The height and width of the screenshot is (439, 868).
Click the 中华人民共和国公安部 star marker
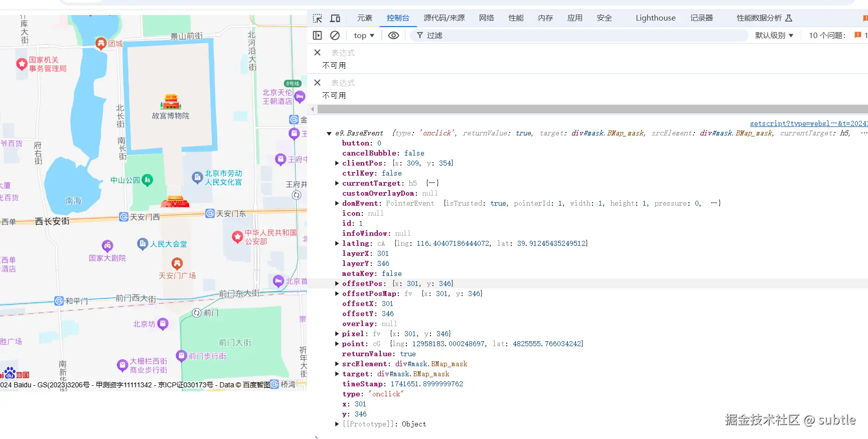click(237, 237)
